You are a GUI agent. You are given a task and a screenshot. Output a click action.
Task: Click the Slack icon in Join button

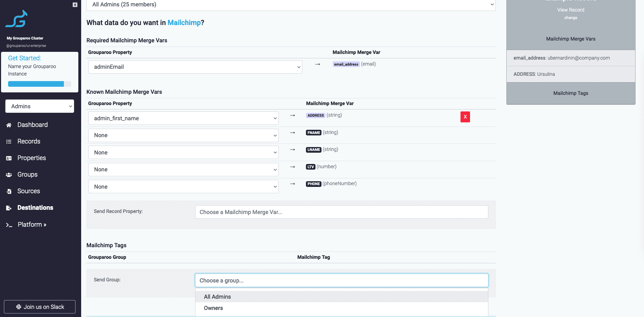click(x=19, y=307)
